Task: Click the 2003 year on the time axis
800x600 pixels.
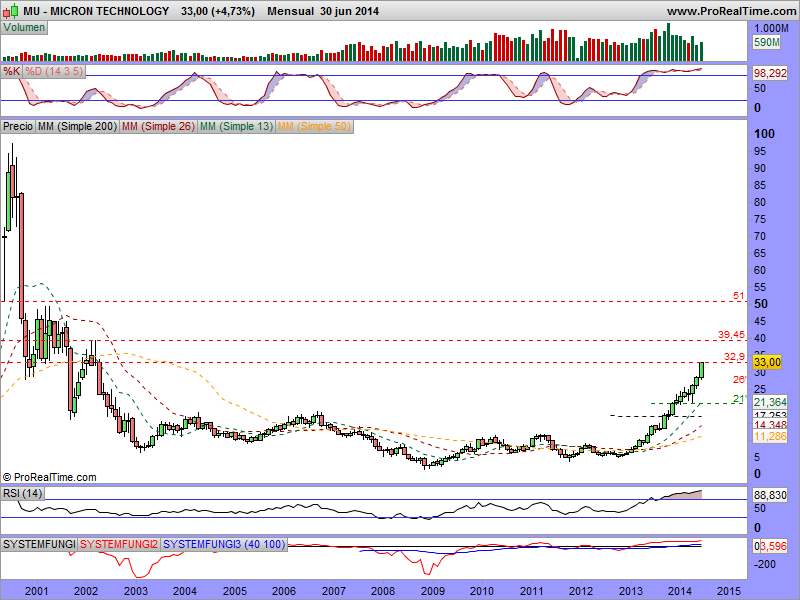Action: (136, 591)
